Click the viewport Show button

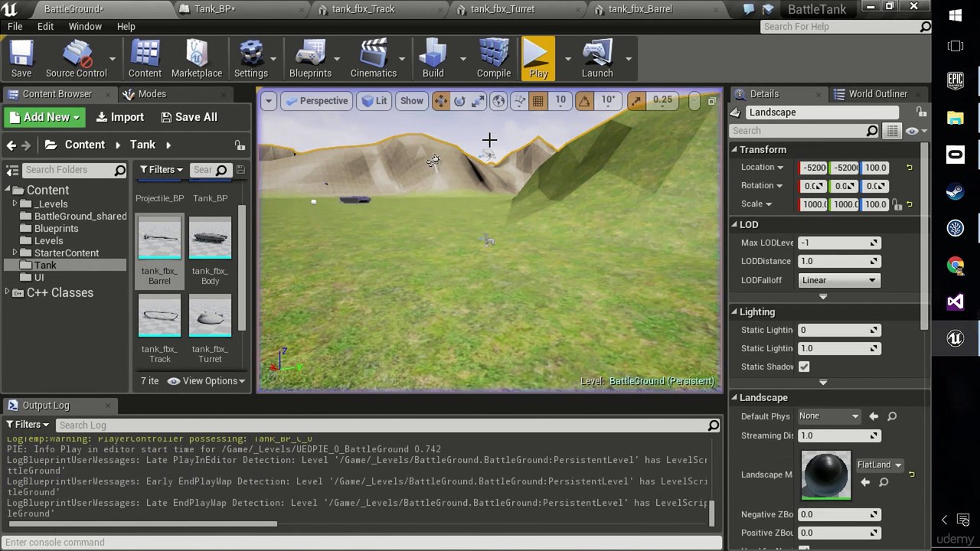point(411,101)
